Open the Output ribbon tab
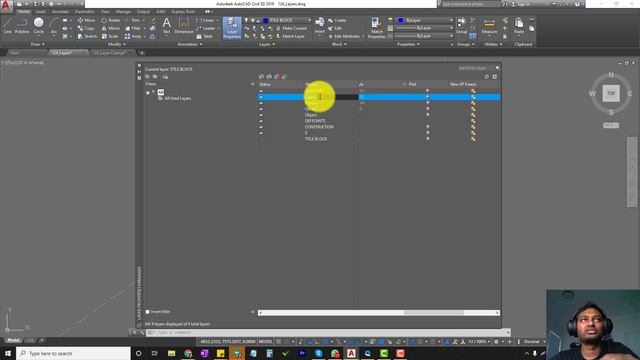 pyautogui.click(x=143, y=12)
